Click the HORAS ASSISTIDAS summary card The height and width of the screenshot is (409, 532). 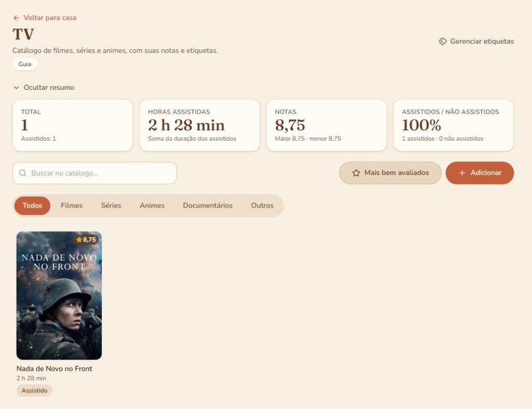[x=199, y=126]
